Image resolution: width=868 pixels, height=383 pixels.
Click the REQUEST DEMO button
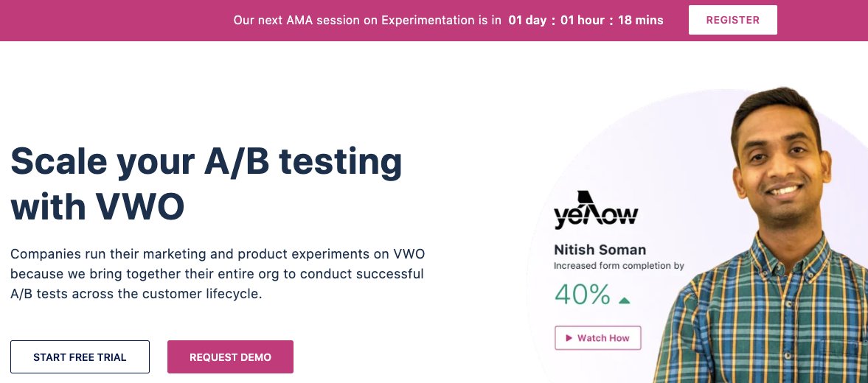[x=230, y=357]
